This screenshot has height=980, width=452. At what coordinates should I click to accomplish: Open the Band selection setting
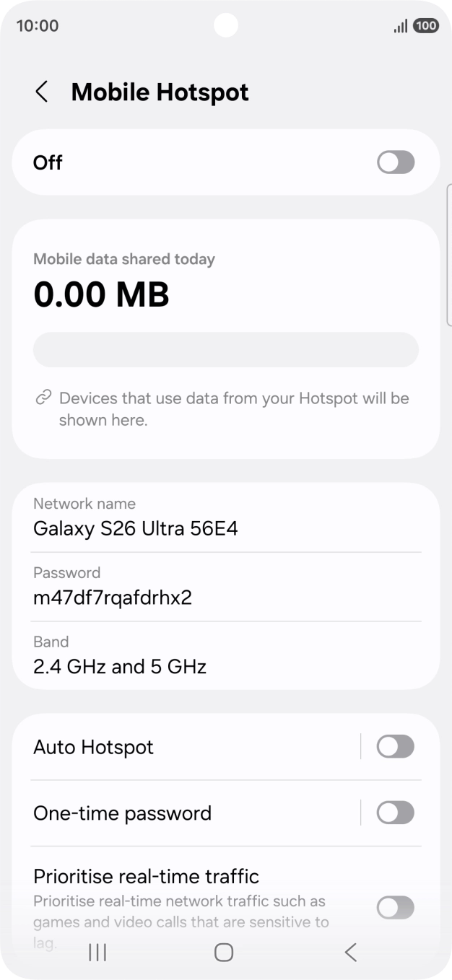[x=226, y=655]
